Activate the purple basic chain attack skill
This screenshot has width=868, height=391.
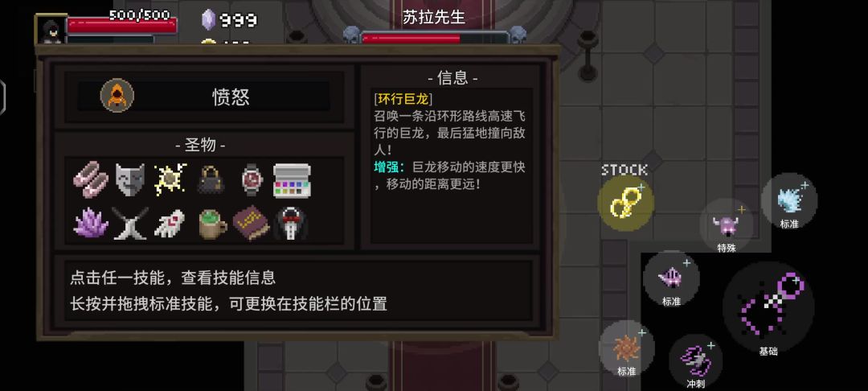768,307
